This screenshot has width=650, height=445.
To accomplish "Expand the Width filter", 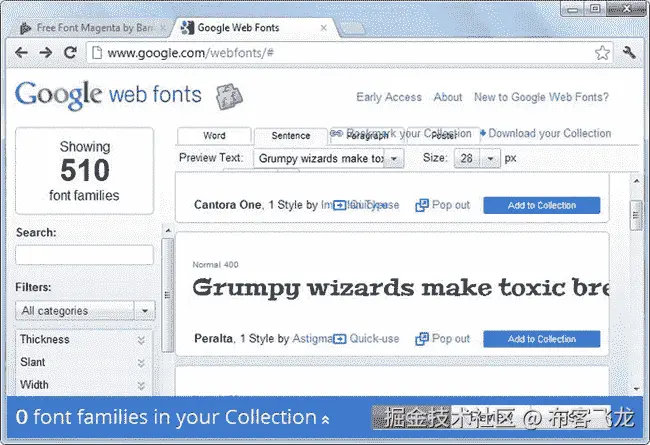I will point(141,386).
